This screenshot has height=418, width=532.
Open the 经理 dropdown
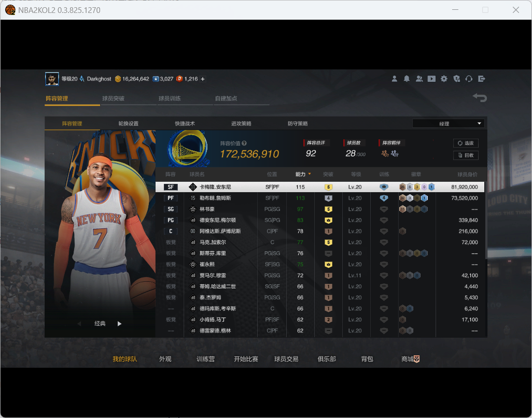448,124
